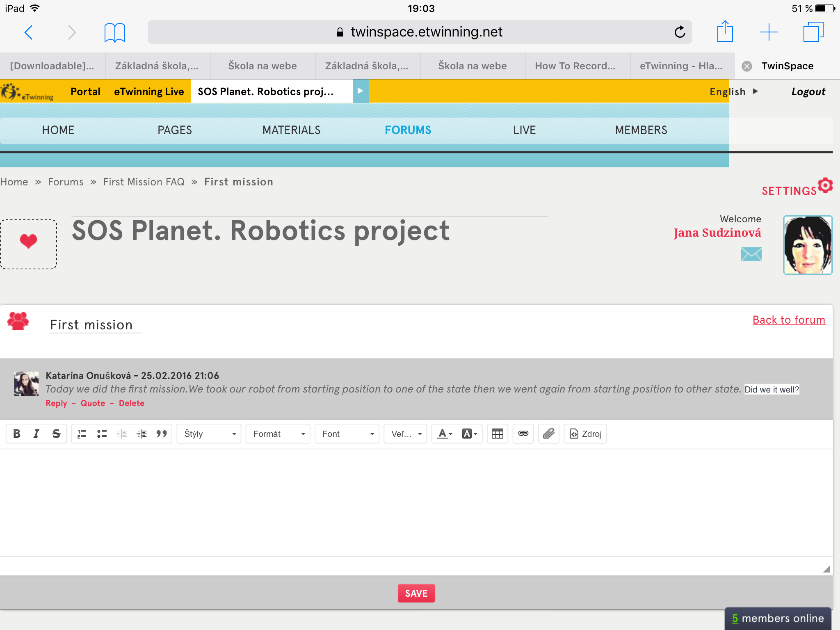Toggle italic text formatting
840x630 pixels.
click(x=37, y=434)
